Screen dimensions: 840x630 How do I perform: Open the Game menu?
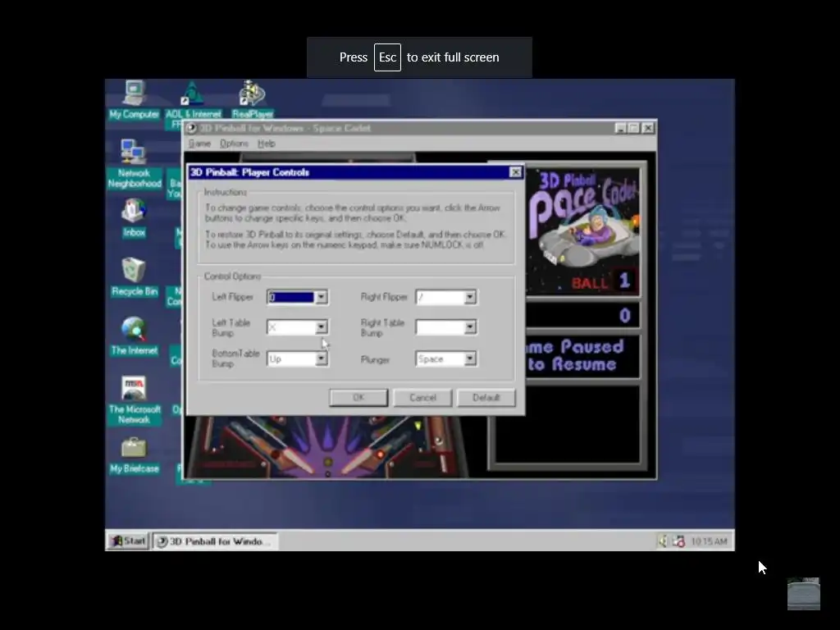199,144
